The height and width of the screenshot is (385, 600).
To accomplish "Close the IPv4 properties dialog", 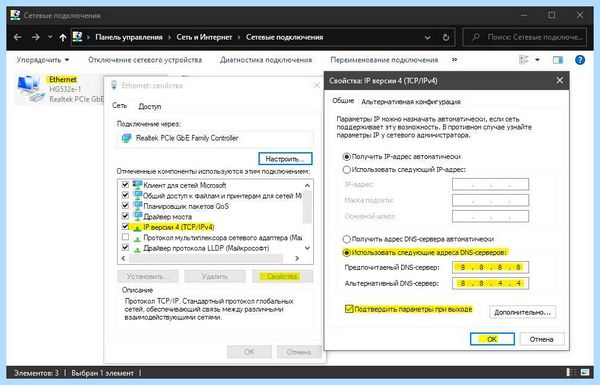I will [559, 80].
